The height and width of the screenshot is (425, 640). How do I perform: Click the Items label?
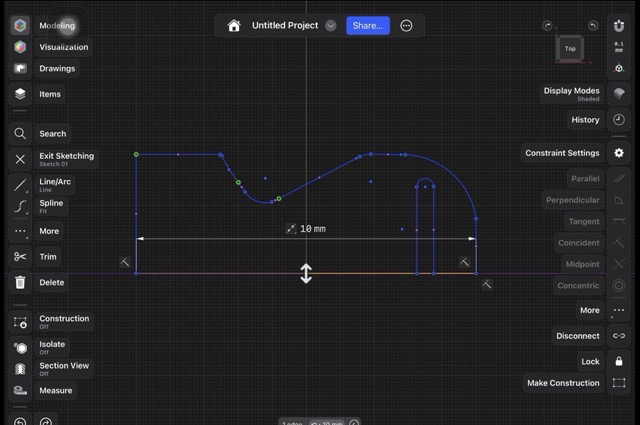(x=50, y=94)
